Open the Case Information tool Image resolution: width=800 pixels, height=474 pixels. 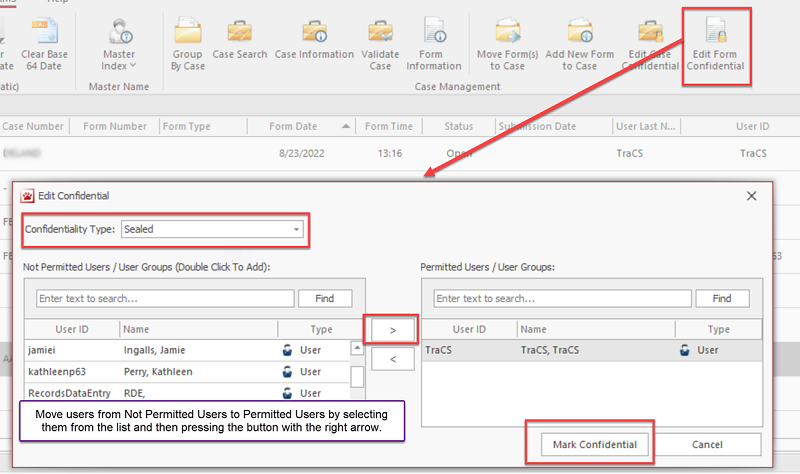coord(314,40)
